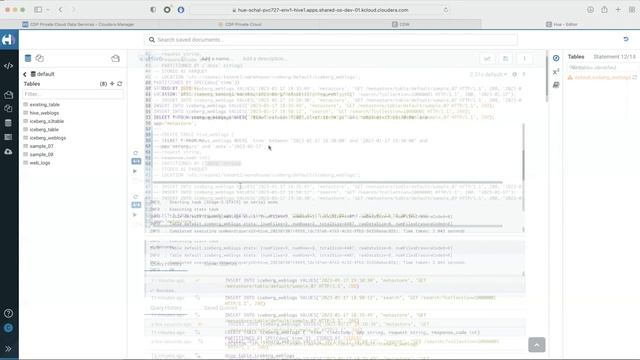
Task: Expand the left sidebar with double chevron
Action: (x=8, y=349)
